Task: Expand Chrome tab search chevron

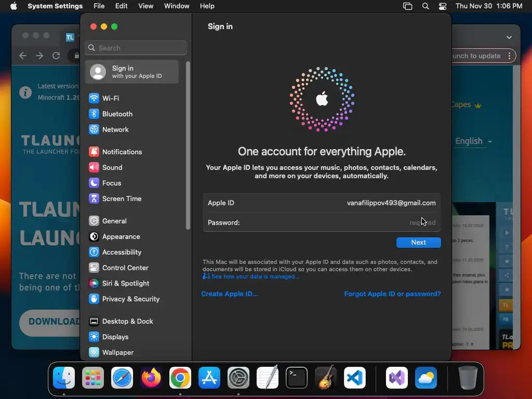Action: click(509, 37)
